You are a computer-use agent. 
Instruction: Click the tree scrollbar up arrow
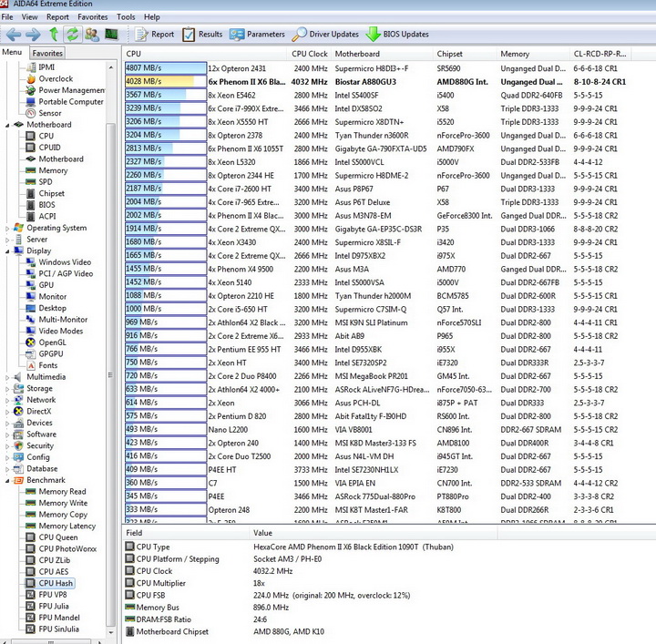(111, 67)
